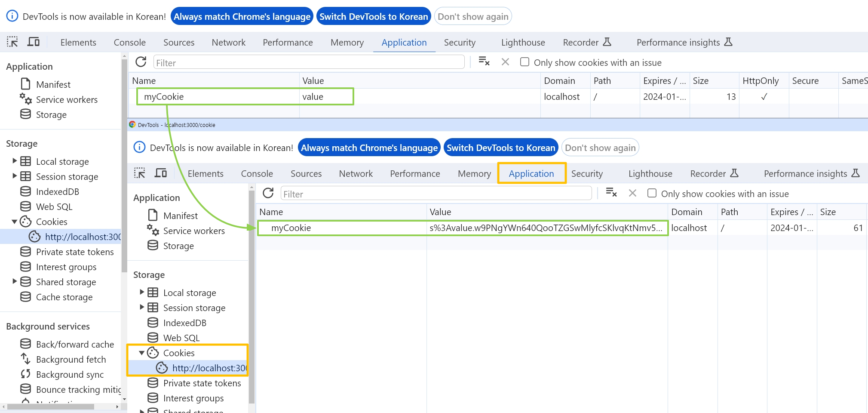Screen dimensions: 868x413
Task: Click 'Don't show again' in front window
Action: coord(600,148)
